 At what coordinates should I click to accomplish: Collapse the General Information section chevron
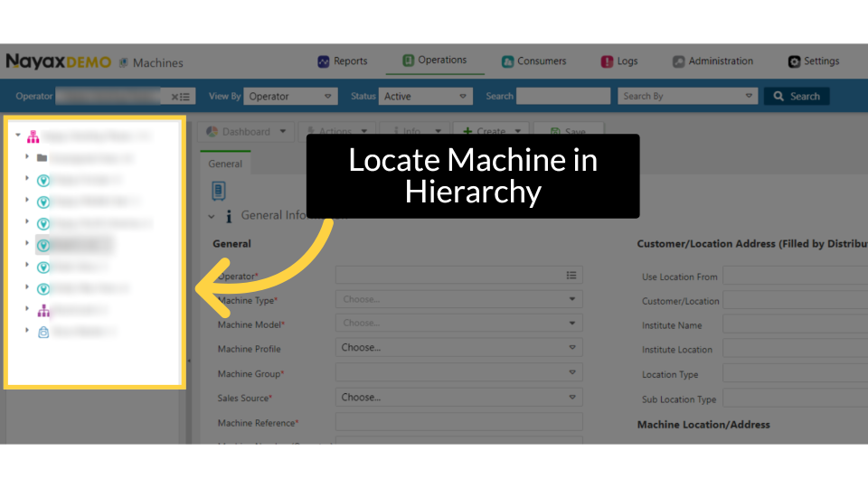pos(212,217)
